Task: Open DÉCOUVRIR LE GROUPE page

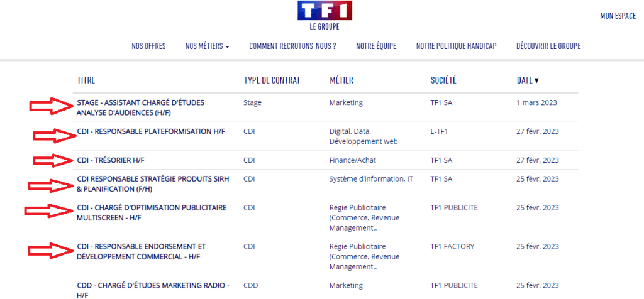Action: click(548, 46)
